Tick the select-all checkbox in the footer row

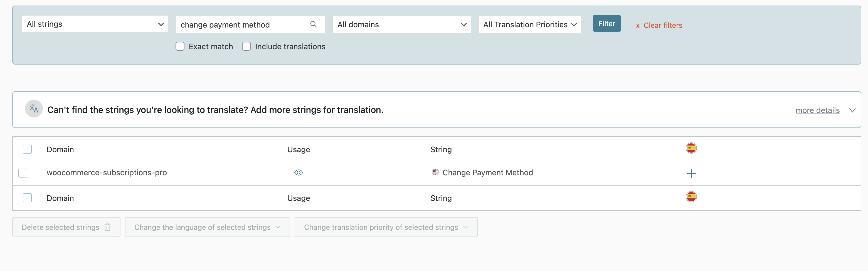point(27,198)
